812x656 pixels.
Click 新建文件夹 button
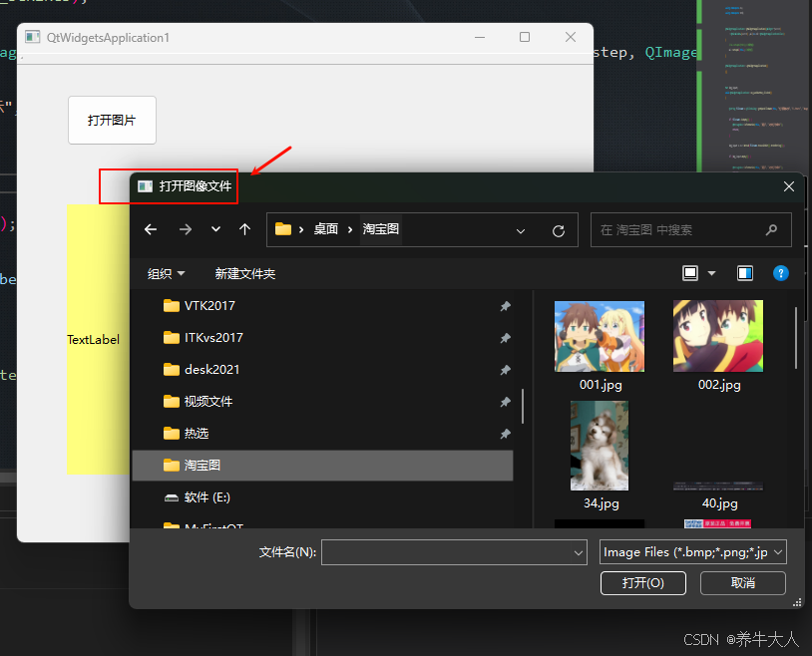point(245,273)
